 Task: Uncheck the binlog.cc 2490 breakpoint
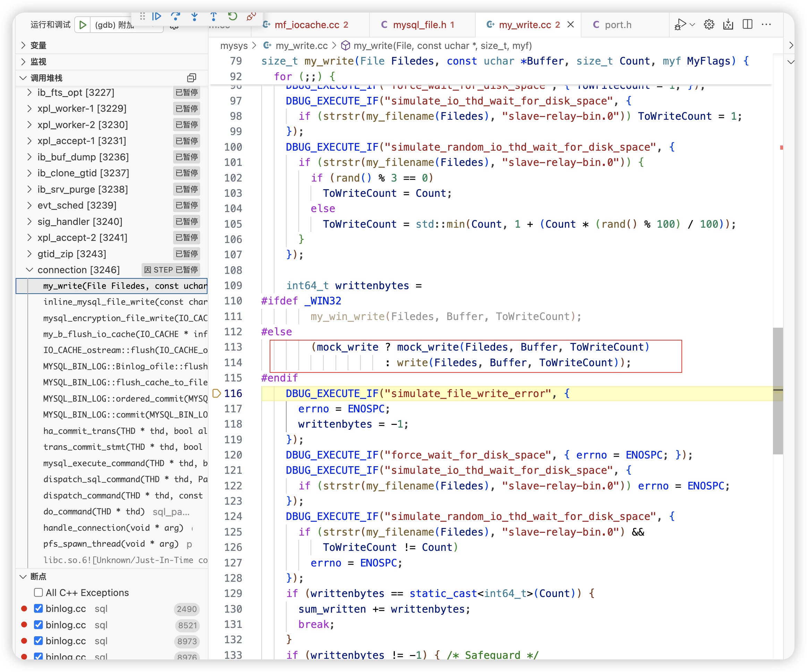coord(38,608)
